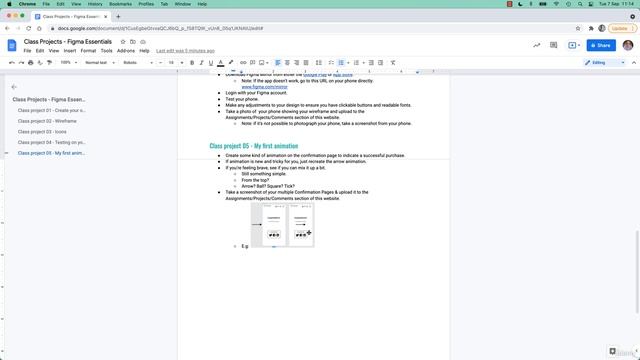Click the Line spacing icon

tap(318, 62)
